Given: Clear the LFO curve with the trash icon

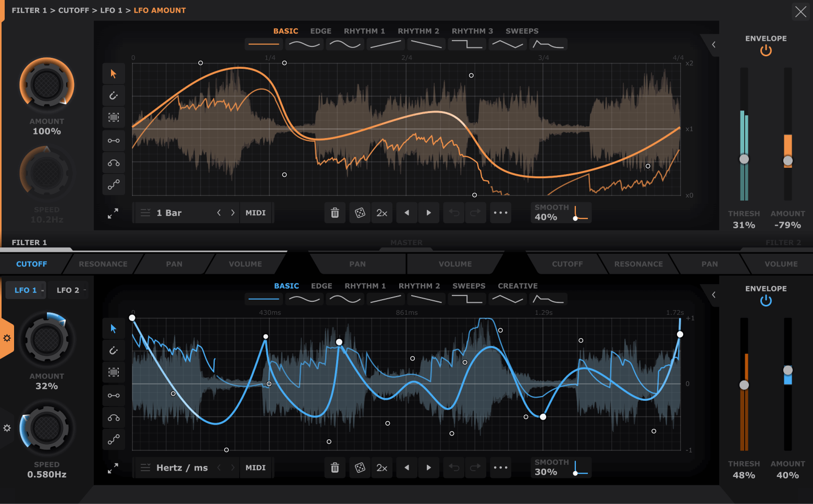Looking at the screenshot, I should (335, 213).
